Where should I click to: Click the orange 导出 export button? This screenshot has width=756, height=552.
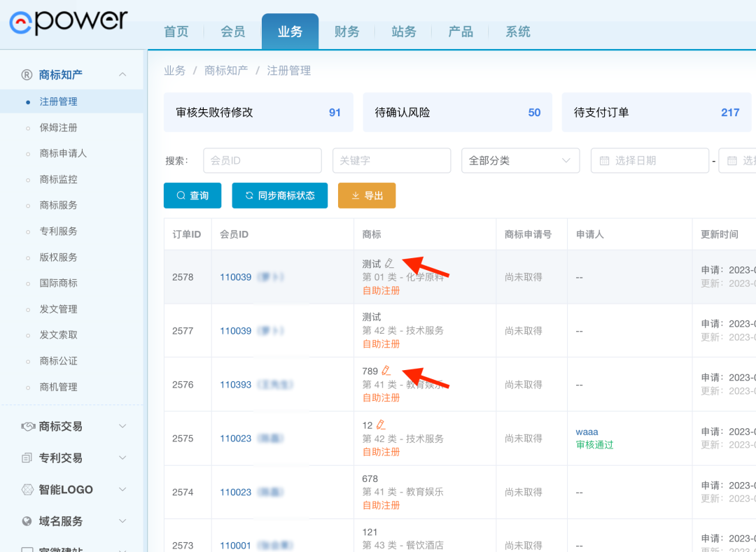[367, 196]
